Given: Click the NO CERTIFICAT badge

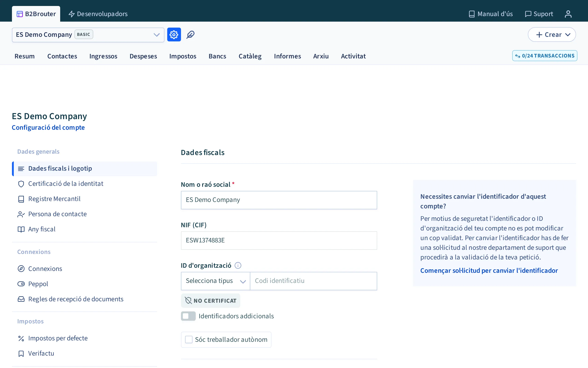Looking at the screenshot, I should pyautogui.click(x=210, y=301).
